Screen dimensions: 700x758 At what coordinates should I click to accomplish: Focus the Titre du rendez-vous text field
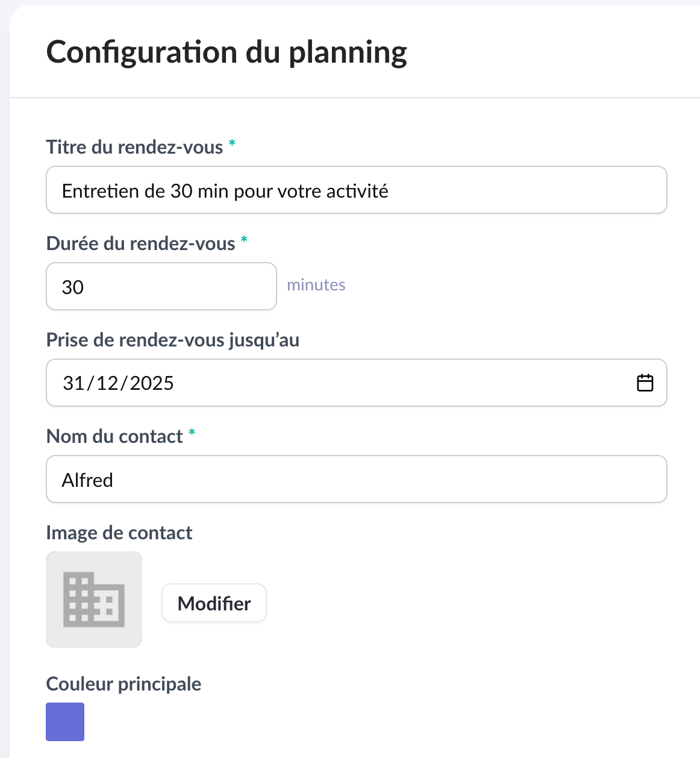(356, 190)
